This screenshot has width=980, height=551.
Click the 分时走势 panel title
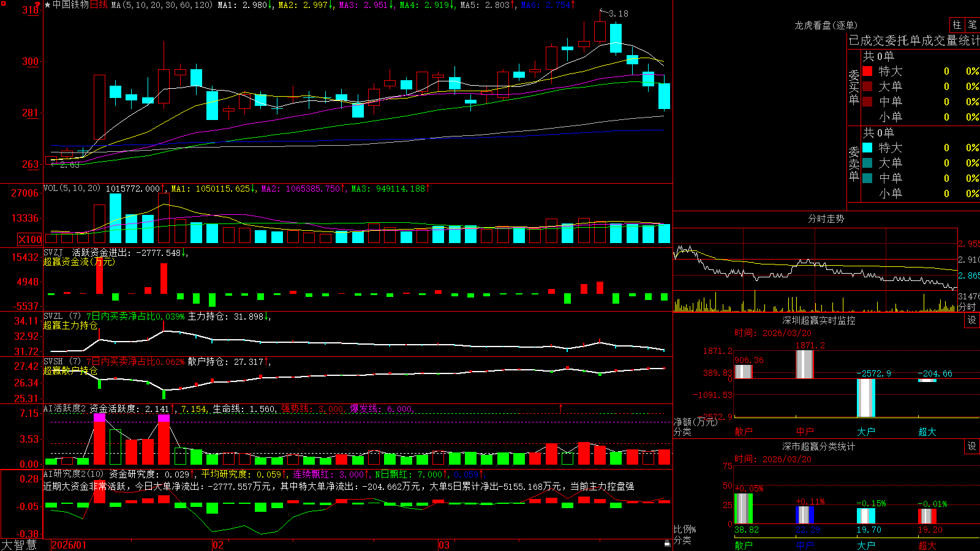(826, 219)
